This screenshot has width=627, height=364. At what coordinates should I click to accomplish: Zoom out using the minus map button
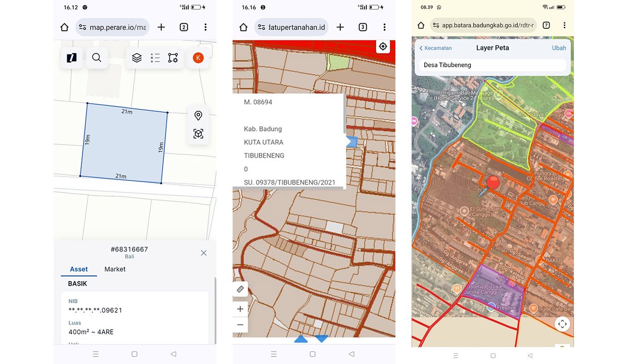pos(240,325)
